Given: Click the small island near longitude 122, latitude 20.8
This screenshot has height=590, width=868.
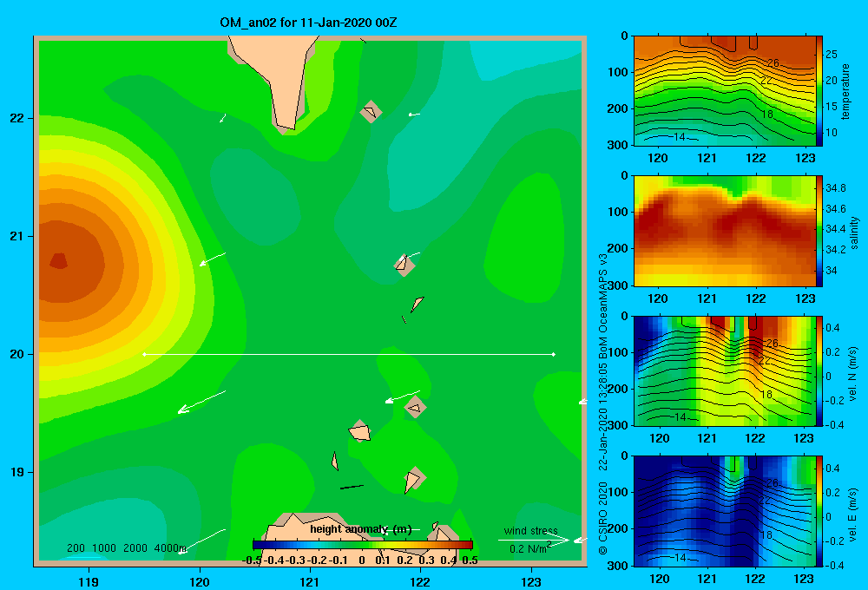Looking at the screenshot, I should point(404,265).
